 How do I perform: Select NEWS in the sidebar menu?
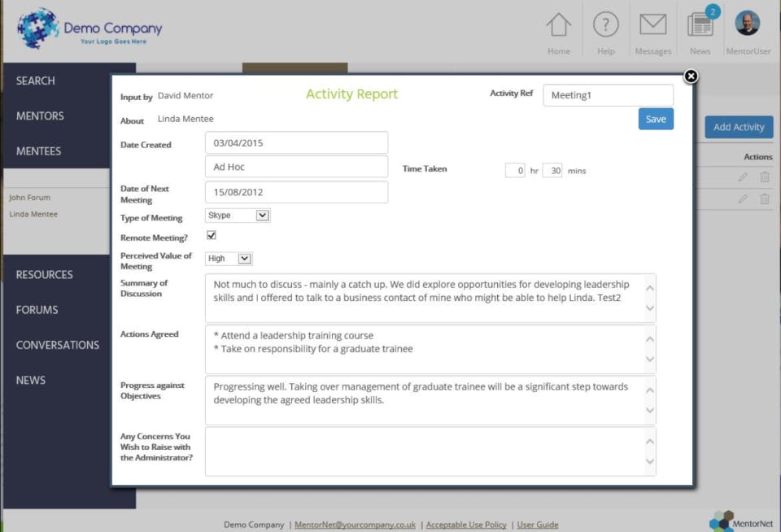pyautogui.click(x=30, y=380)
